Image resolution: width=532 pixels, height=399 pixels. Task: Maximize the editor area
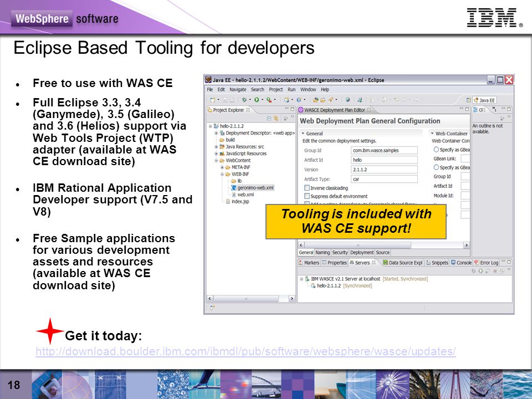point(467,109)
